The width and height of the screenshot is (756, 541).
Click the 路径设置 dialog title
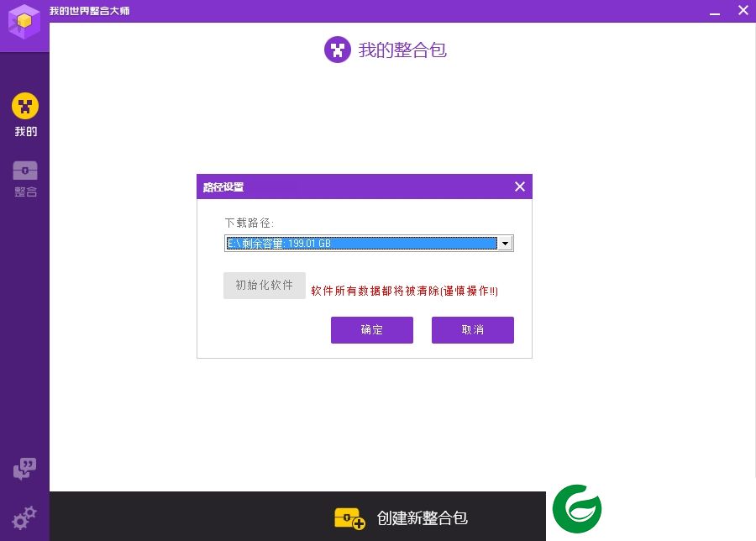223,187
